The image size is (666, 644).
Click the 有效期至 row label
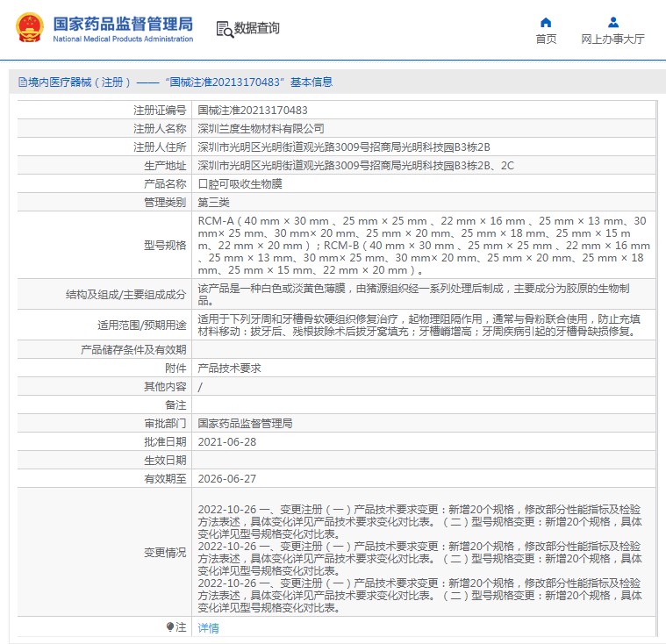click(165, 479)
